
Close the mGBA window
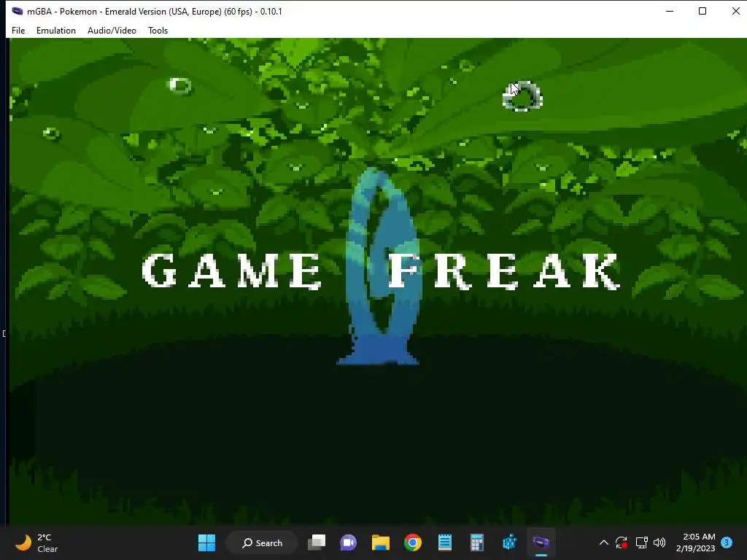pyautogui.click(x=735, y=11)
